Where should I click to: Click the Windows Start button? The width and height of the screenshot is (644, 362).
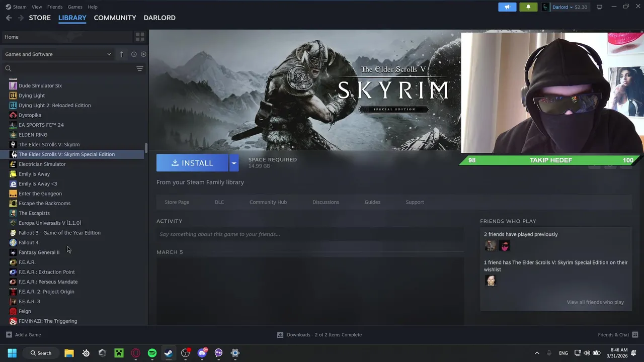tap(12, 353)
